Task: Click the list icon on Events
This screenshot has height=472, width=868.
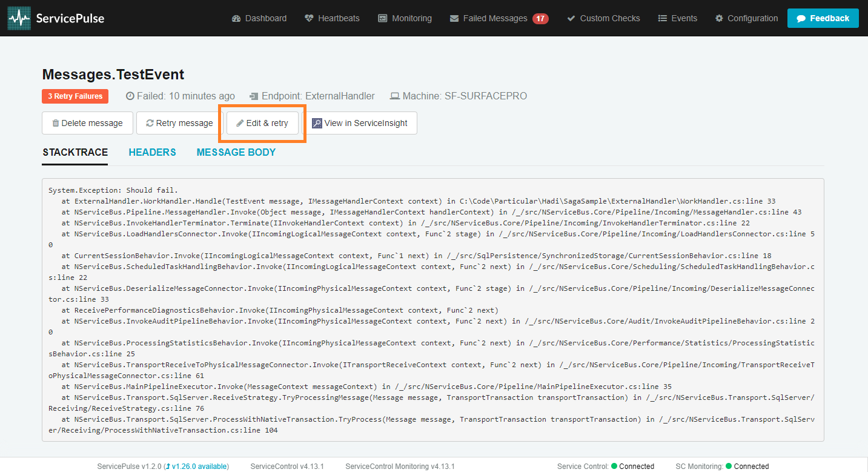Action: coord(663,18)
